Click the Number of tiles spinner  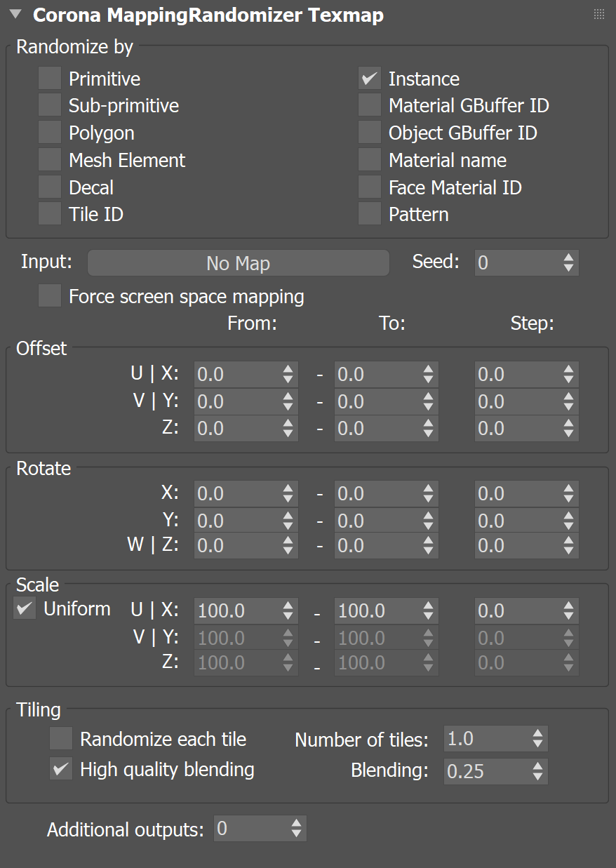(x=538, y=739)
